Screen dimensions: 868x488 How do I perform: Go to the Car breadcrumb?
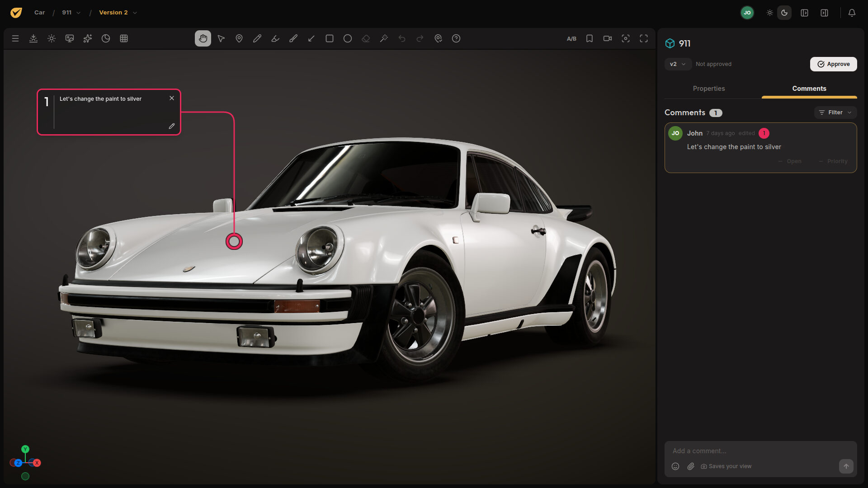point(40,13)
